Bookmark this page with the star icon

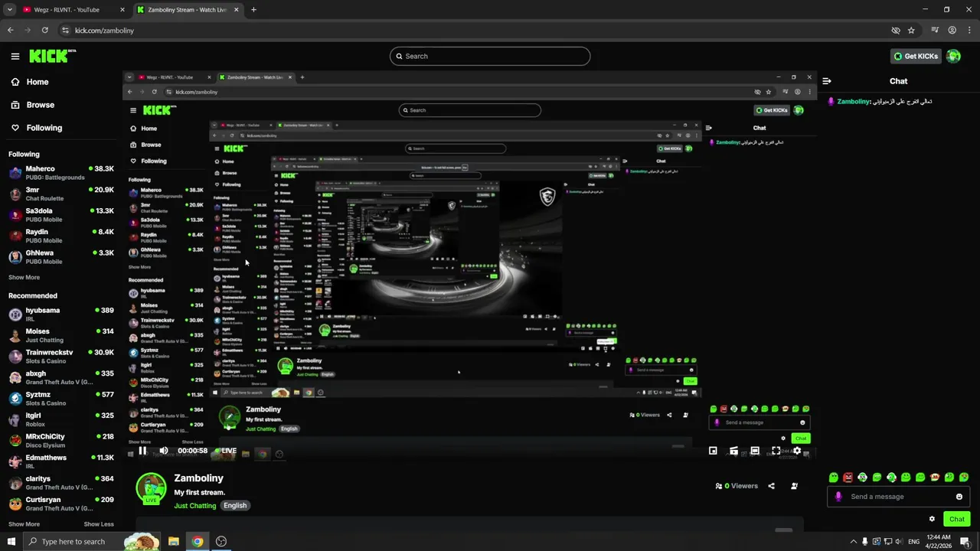(911, 31)
